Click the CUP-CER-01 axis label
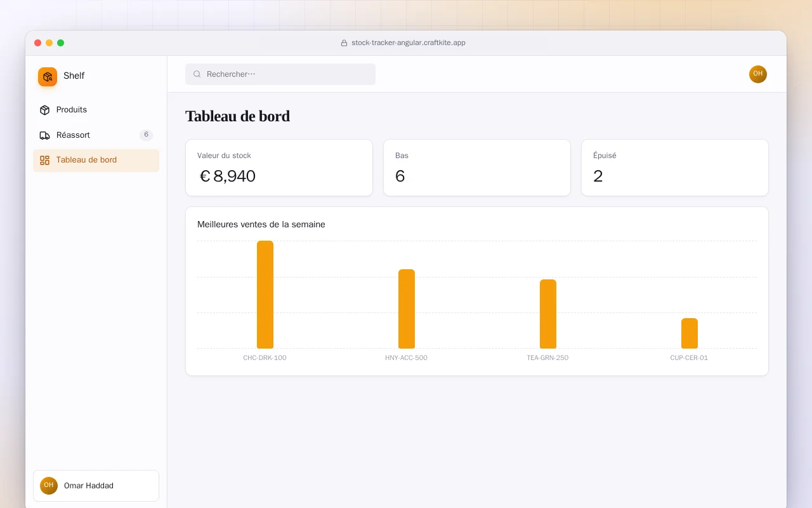The width and height of the screenshot is (812, 508). [x=689, y=358]
